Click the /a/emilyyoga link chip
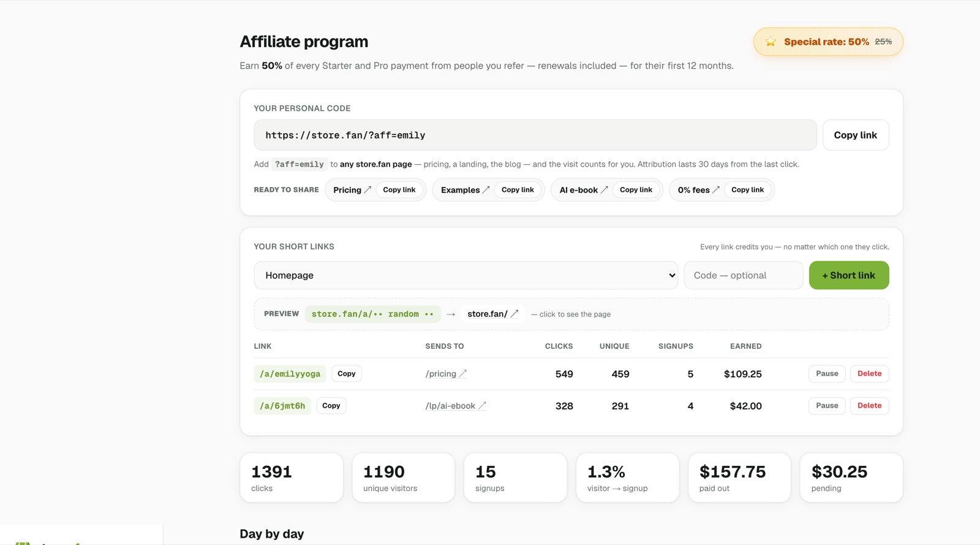This screenshot has width=980, height=545. (x=290, y=373)
